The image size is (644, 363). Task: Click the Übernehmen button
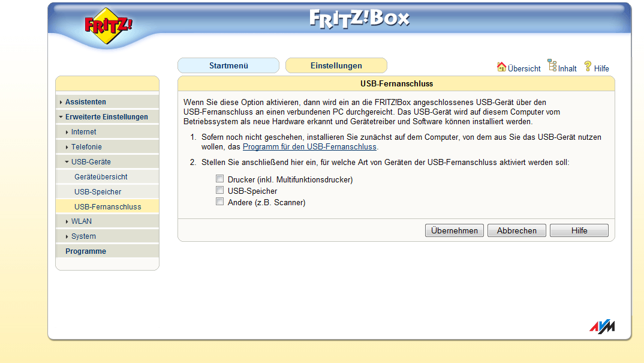[x=455, y=230]
